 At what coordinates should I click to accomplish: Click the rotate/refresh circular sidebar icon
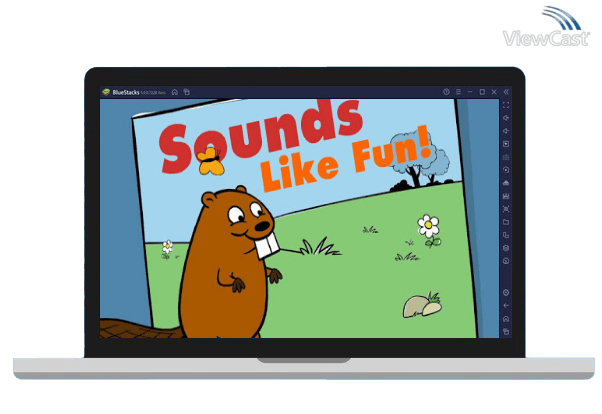[506, 261]
